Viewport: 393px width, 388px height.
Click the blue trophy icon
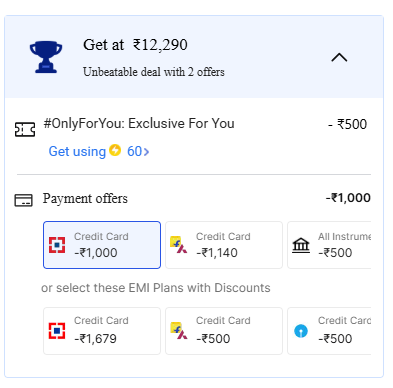point(46,57)
